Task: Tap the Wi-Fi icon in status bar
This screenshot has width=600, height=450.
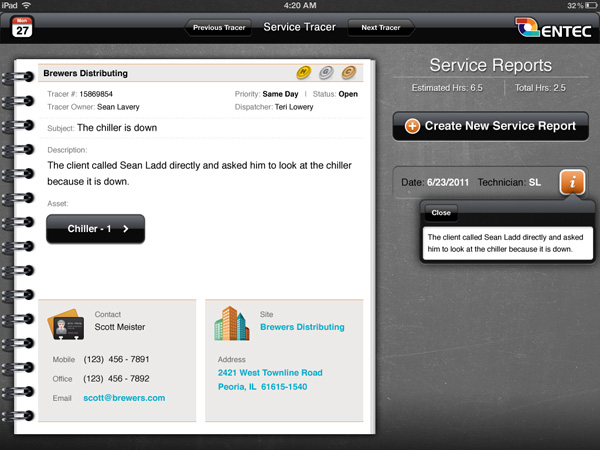Action: coord(26,5)
